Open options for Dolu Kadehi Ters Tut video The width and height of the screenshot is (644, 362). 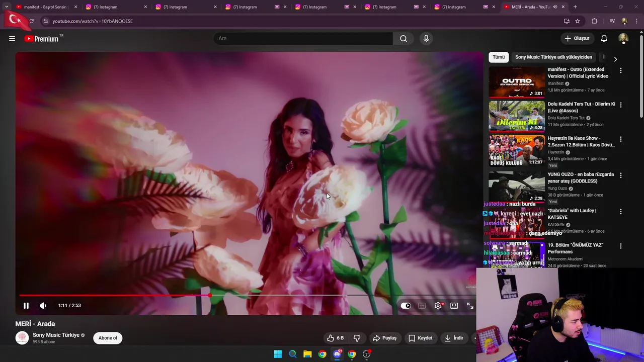point(621,105)
